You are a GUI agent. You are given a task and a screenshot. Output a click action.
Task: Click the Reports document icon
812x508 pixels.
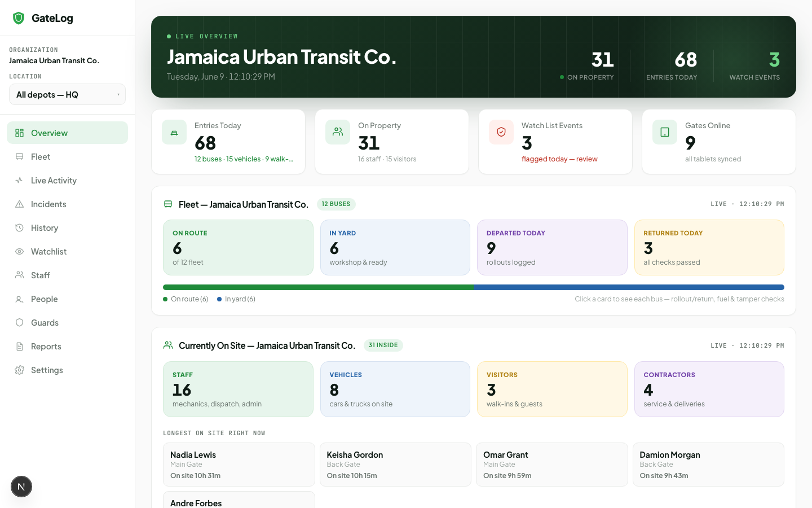[19, 347]
